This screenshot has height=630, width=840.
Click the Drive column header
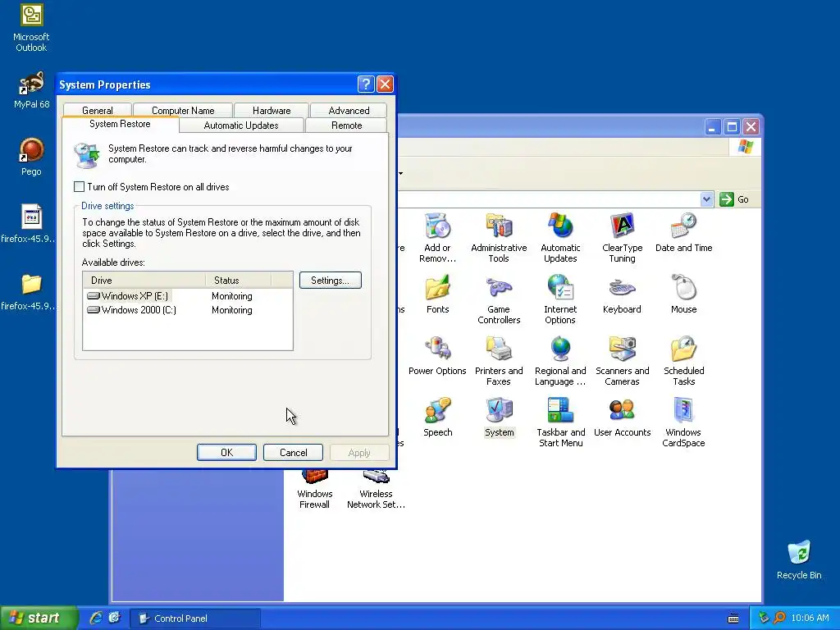144,281
